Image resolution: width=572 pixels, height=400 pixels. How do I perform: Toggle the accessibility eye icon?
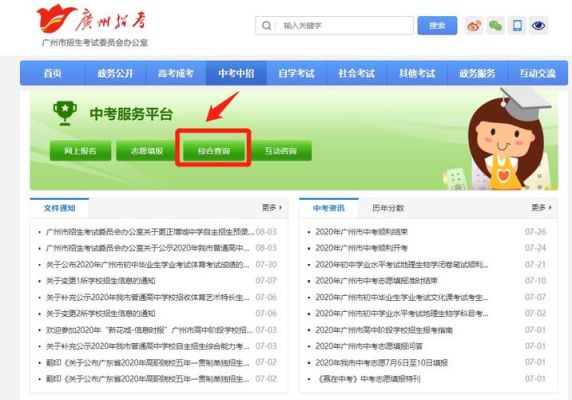538,26
